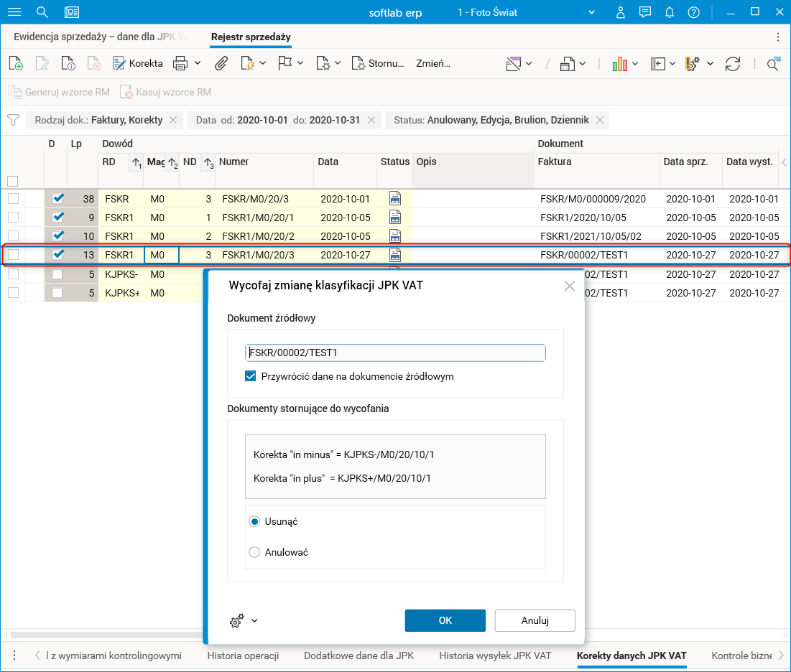Expand the flag dropdown arrow
The image size is (791, 672).
pyautogui.click(x=300, y=63)
